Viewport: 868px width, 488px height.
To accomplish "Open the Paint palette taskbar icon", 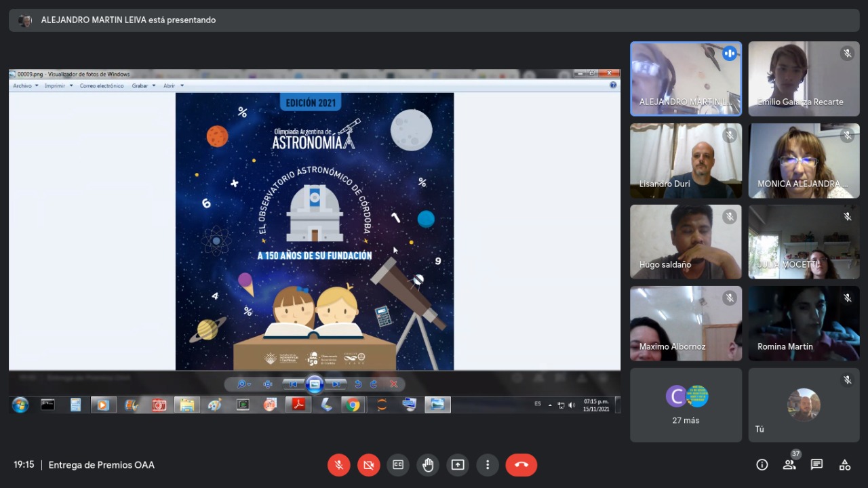I will click(x=214, y=405).
